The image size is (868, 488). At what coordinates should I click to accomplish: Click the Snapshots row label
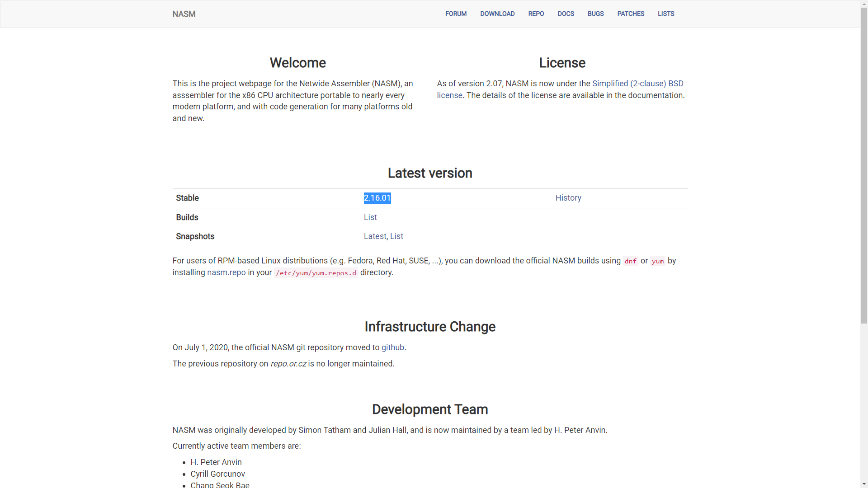195,236
